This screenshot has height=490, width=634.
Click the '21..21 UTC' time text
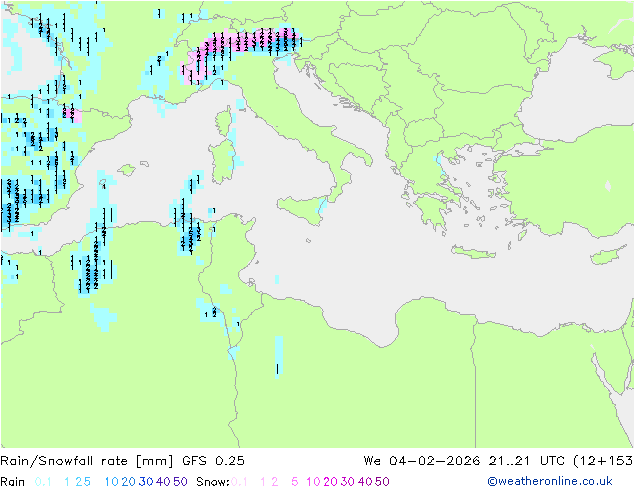click(x=527, y=461)
